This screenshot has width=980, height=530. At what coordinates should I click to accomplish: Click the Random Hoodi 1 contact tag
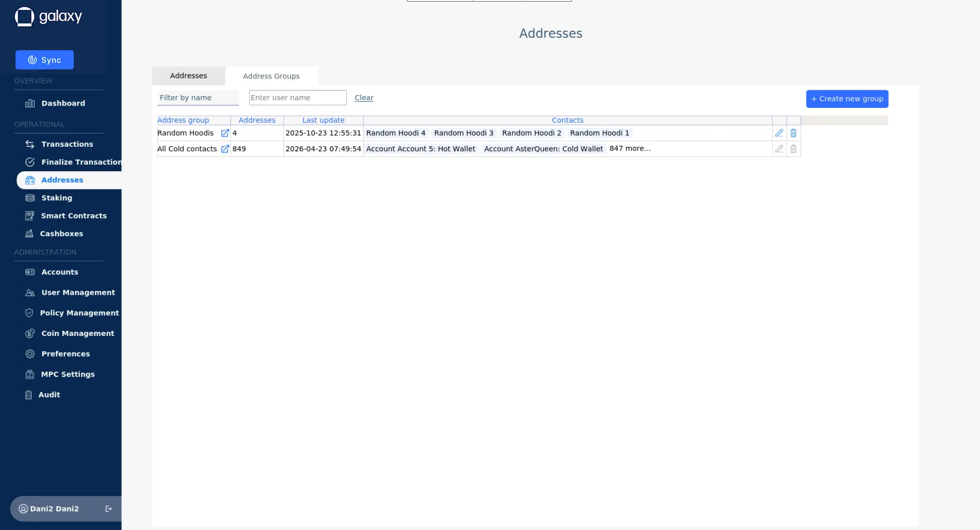(600, 133)
